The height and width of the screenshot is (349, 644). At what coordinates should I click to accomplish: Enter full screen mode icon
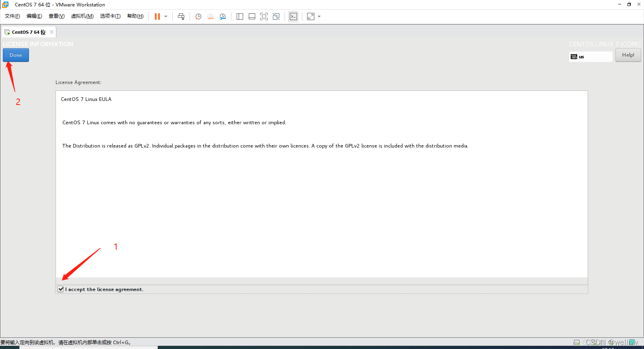pyautogui.click(x=264, y=16)
